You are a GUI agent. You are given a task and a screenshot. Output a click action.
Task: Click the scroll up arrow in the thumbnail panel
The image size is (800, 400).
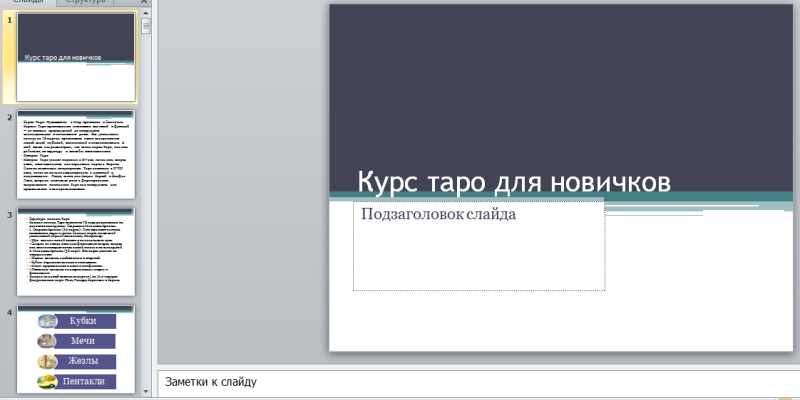[147, 14]
